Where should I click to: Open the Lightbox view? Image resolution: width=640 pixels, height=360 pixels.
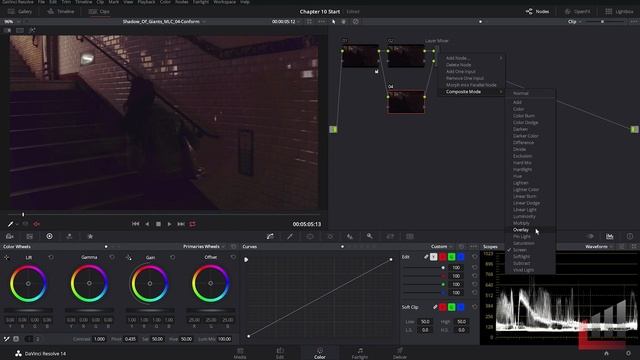click(619, 12)
